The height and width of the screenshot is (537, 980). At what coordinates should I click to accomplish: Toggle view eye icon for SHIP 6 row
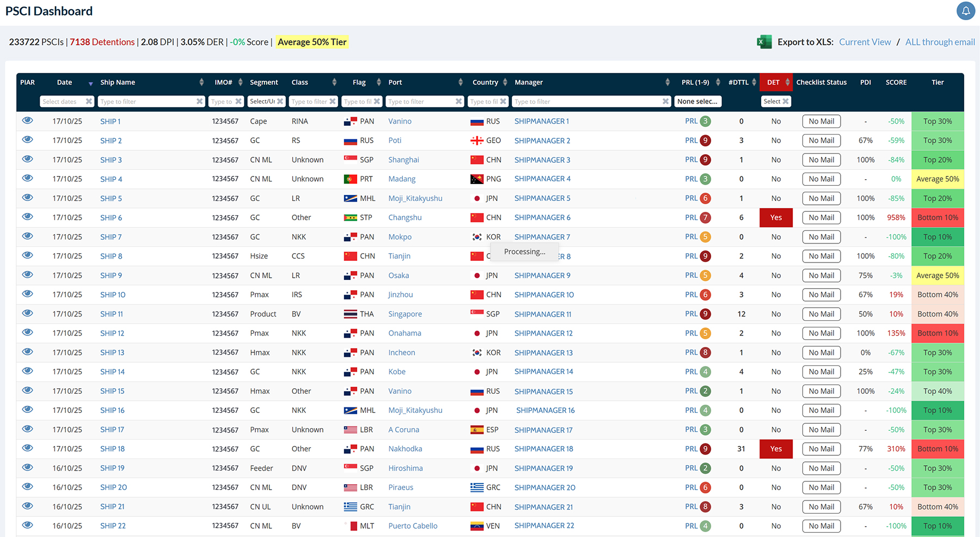click(x=28, y=217)
